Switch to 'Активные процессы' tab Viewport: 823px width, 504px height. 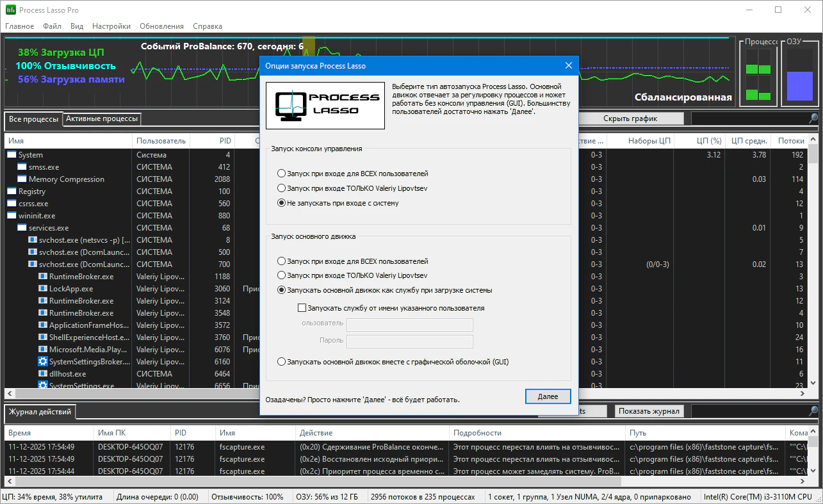101,119
